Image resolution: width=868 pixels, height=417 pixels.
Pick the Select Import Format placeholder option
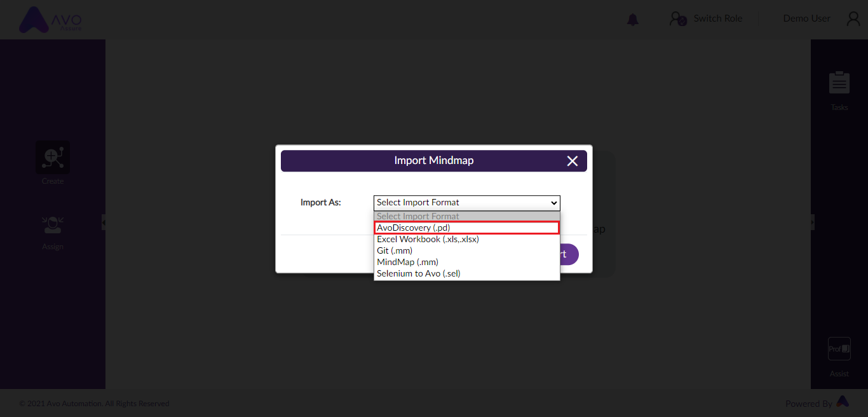click(467, 216)
